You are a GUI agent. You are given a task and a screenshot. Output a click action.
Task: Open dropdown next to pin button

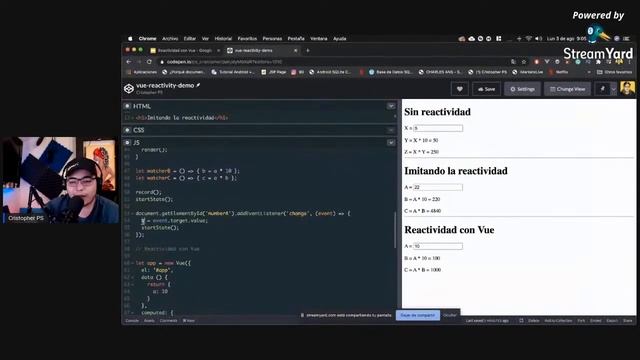[613, 89]
